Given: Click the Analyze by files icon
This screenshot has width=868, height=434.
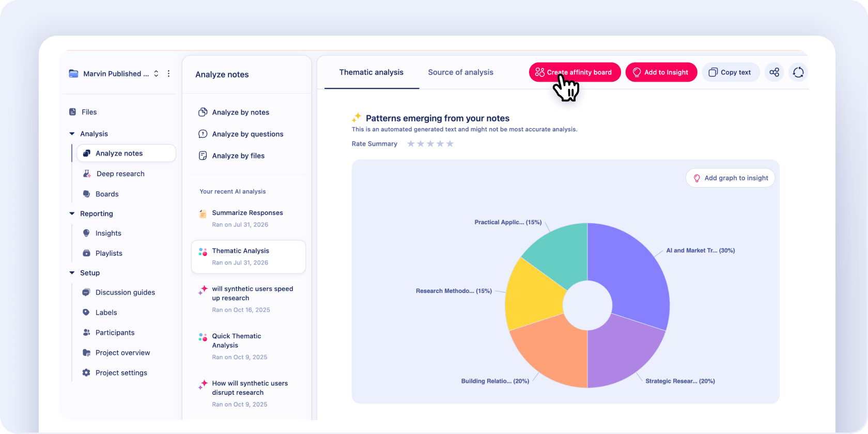Looking at the screenshot, I should coord(203,156).
